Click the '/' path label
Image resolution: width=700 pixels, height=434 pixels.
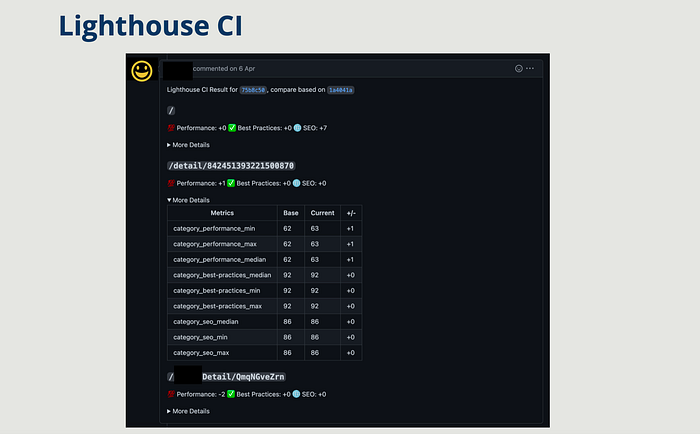[x=171, y=110]
